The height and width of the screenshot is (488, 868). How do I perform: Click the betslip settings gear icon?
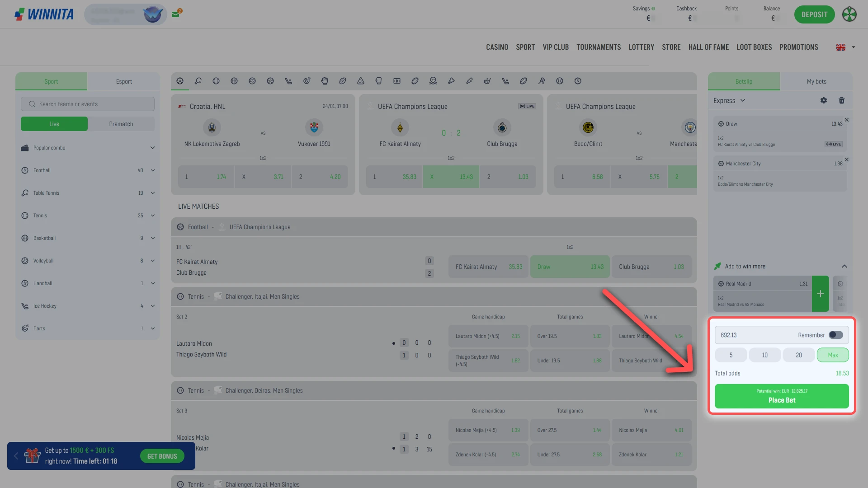(823, 100)
